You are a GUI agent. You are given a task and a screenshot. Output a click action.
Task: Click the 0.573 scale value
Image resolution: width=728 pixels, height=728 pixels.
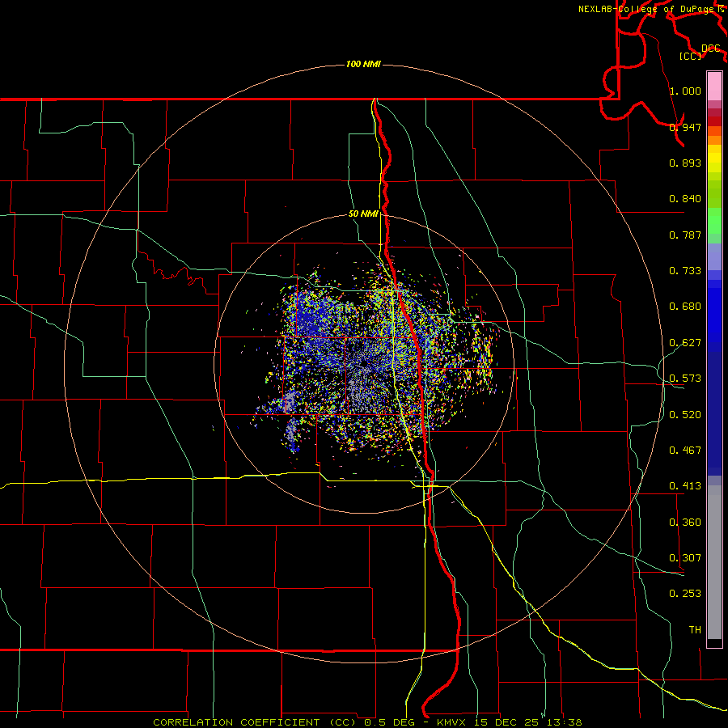click(x=685, y=379)
